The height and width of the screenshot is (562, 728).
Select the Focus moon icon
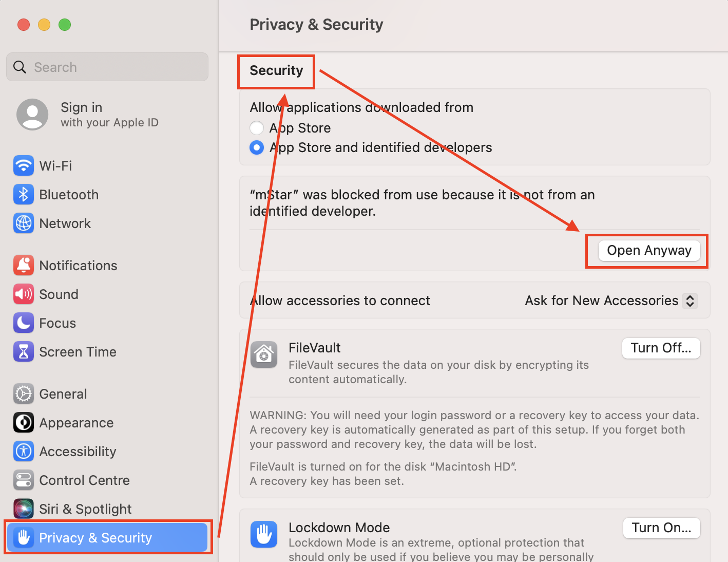[x=24, y=323]
